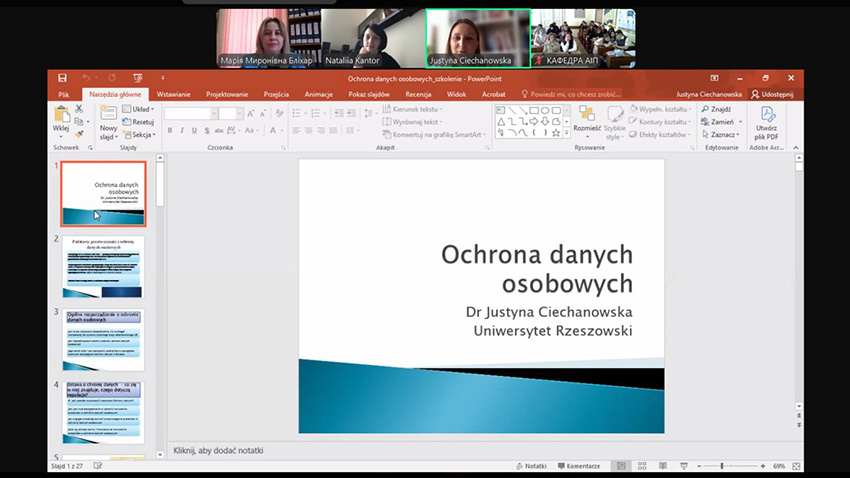Expand the Sekcja section dropdown

click(x=141, y=134)
